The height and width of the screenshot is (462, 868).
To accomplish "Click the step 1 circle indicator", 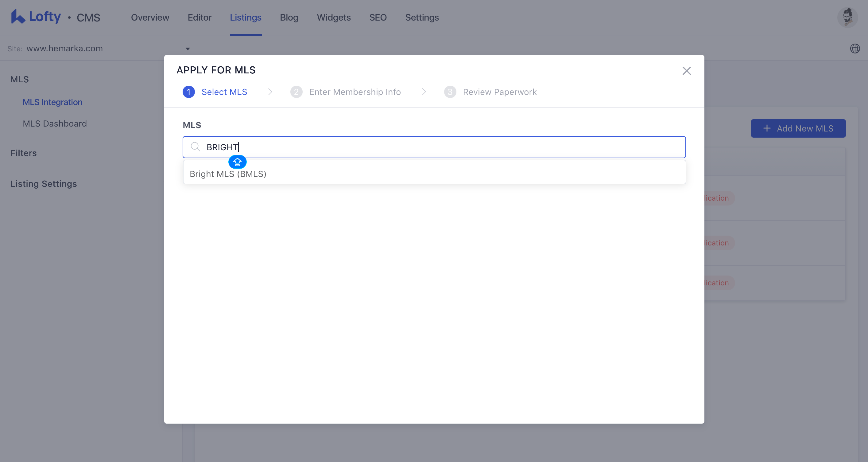I will click(189, 92).
